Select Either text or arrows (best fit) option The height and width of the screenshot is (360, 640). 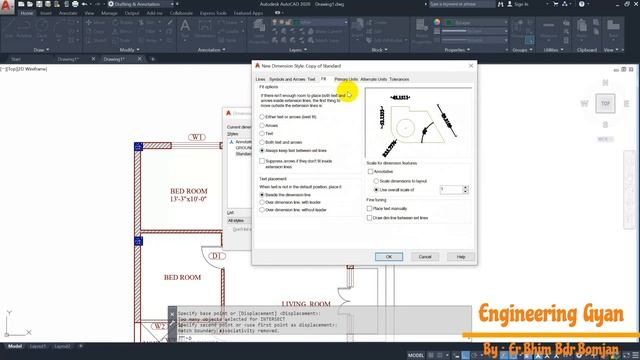tap(288, 117)
